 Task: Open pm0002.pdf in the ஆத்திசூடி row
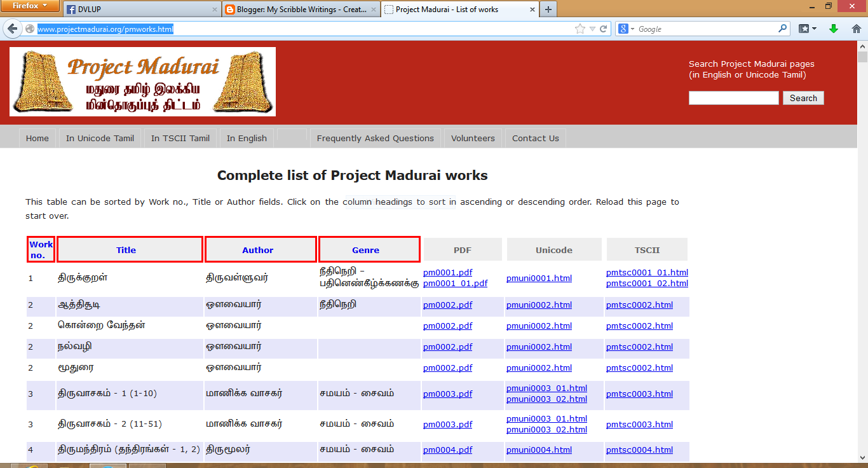coord(447,305)
